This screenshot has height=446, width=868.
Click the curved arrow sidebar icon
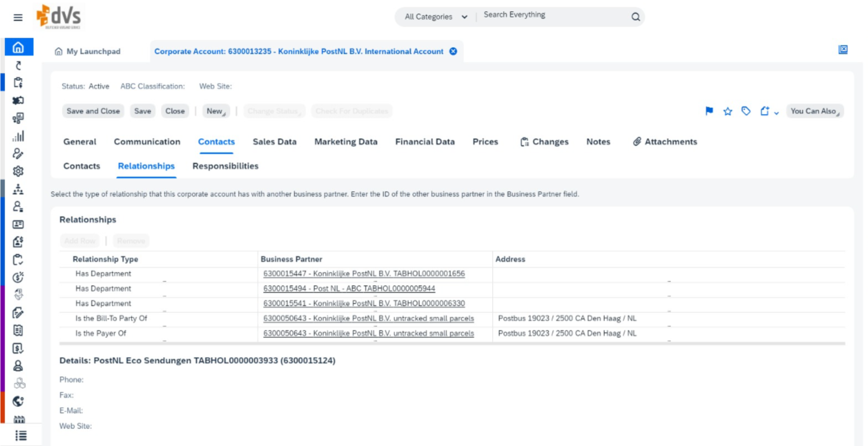(18, 65)
